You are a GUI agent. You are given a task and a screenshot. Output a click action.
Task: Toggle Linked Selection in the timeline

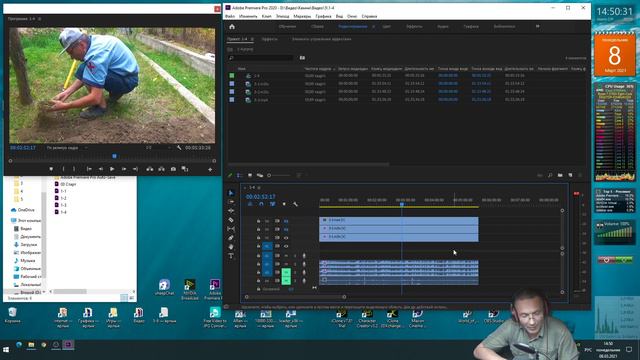272,204
